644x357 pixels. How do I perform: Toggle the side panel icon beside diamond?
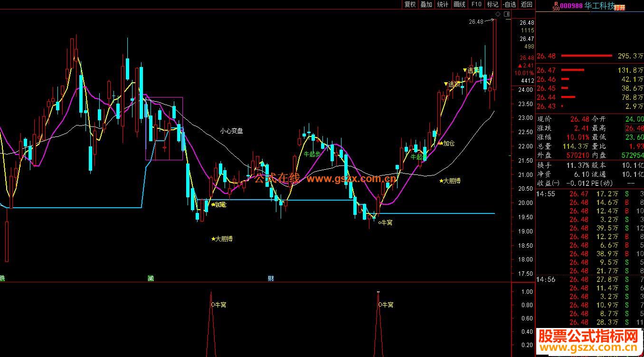pos(506,15)
